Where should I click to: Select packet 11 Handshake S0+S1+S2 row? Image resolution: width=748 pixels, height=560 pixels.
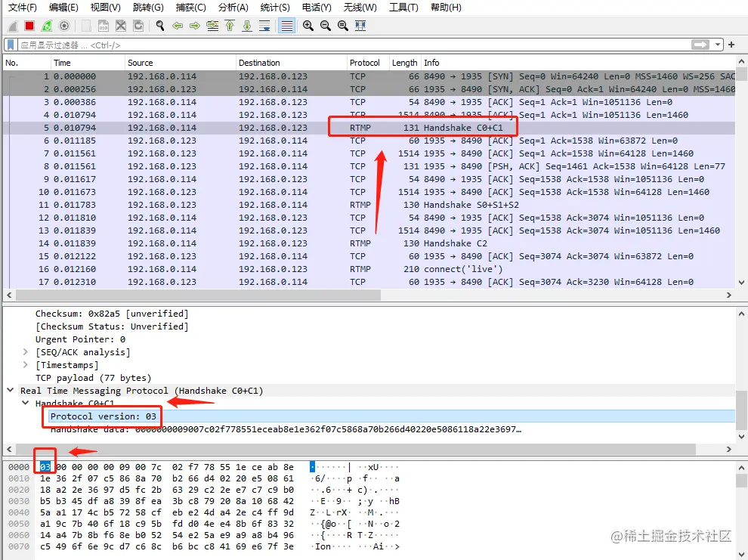point(369,205)
